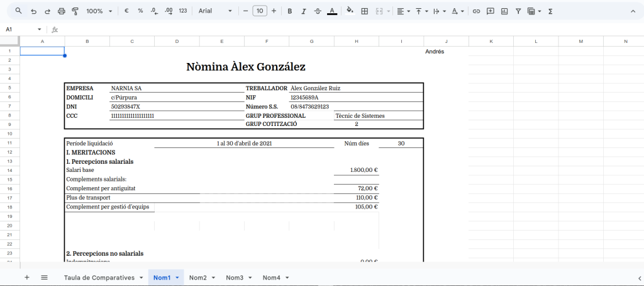
Task: Open the borders menu
Action: 364,11
